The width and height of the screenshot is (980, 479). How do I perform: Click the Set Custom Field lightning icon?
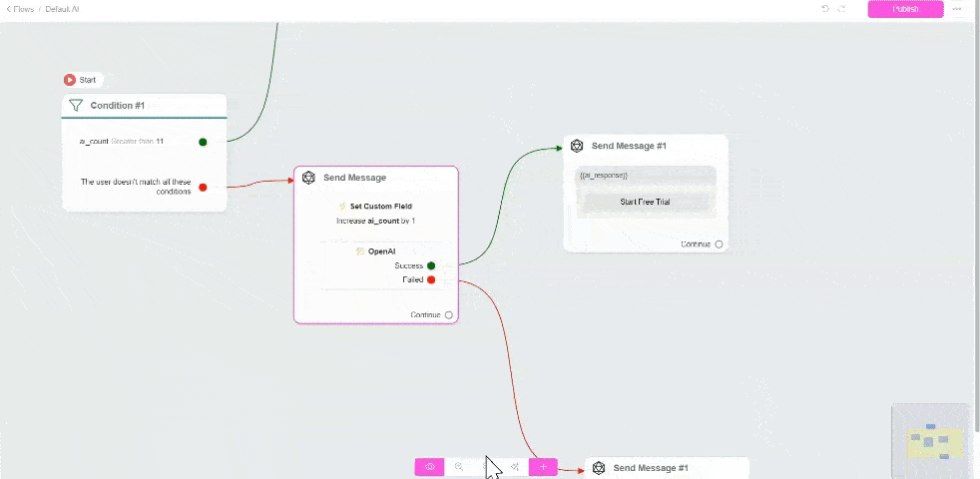pos(342,206)
